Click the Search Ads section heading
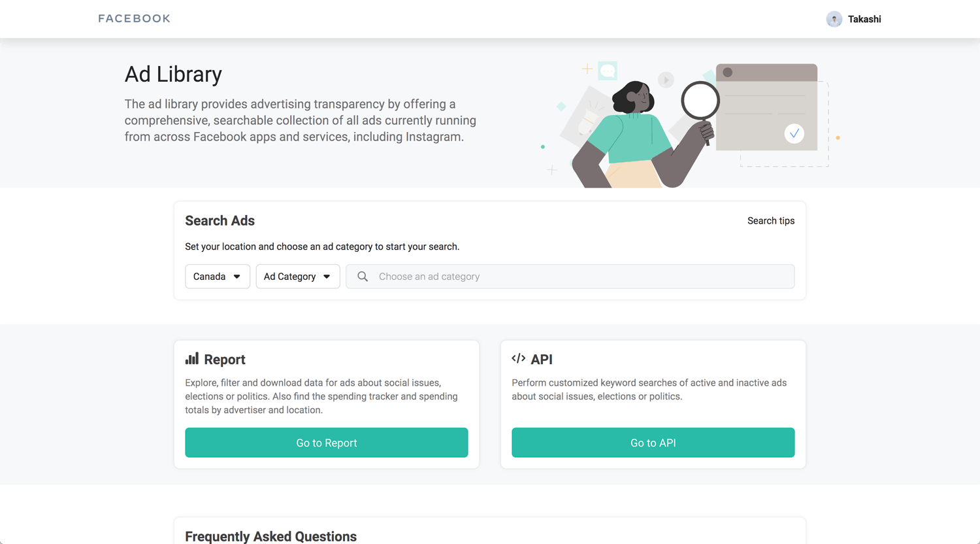Screen dimensions: 980x544 click(220, 221)
